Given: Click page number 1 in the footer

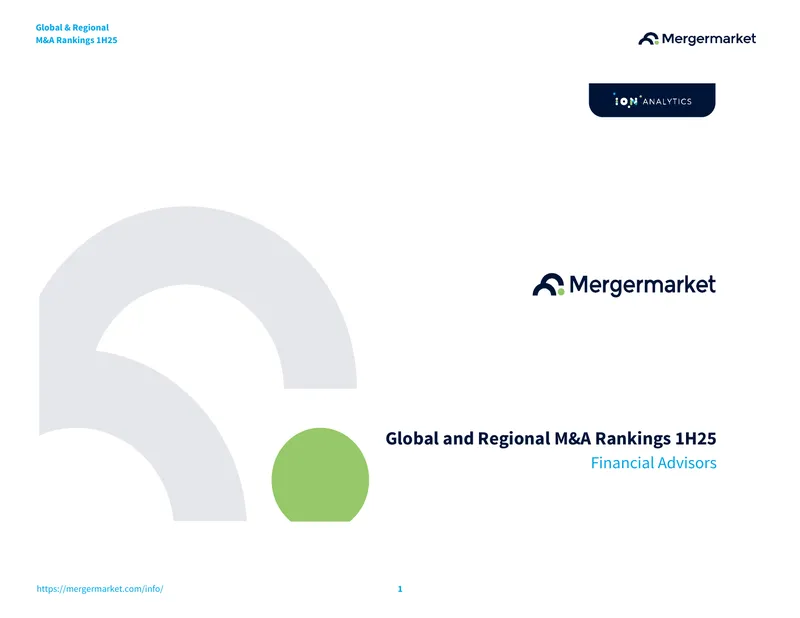Looking at the screenshot, I should pyautogui.click(x=400, y=589).
